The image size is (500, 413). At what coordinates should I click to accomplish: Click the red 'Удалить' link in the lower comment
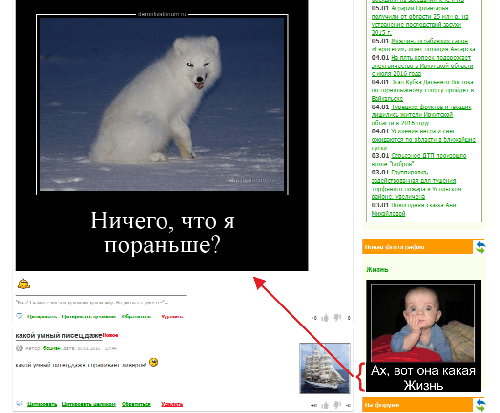click(x=172, y=404)
